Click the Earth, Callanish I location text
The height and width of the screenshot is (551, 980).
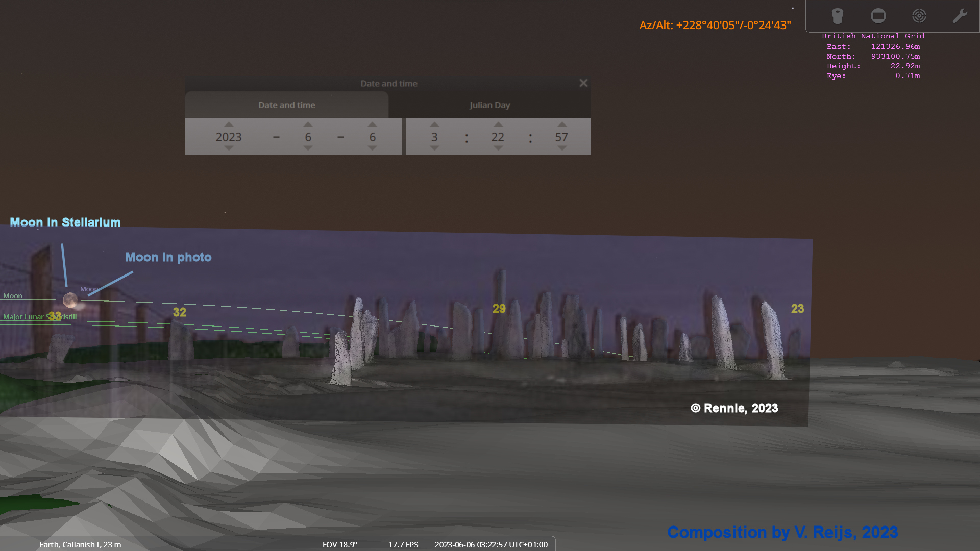(x=80, y=544)
